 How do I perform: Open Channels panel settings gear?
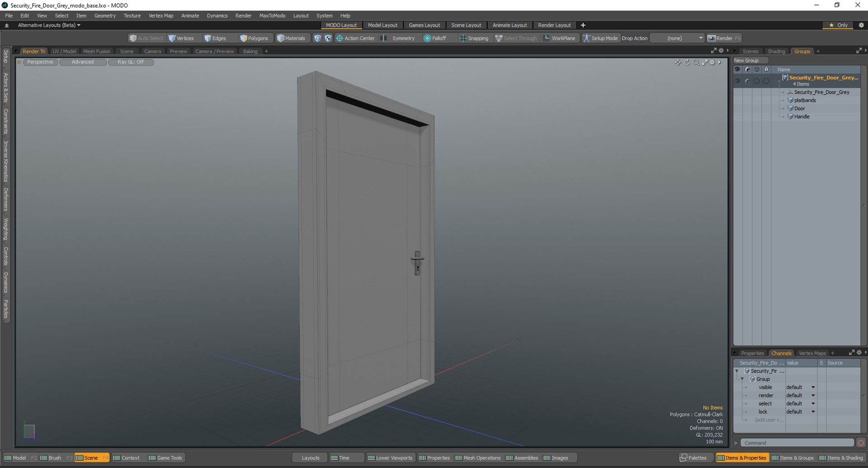click(859, 353)
